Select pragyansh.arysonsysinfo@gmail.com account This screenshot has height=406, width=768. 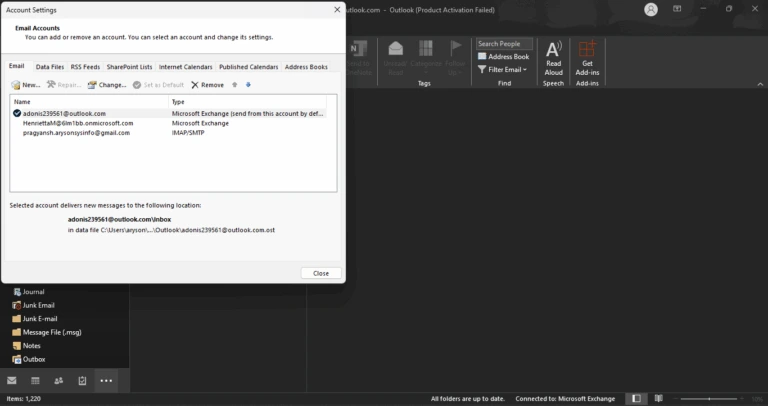(x=168, y=133)
